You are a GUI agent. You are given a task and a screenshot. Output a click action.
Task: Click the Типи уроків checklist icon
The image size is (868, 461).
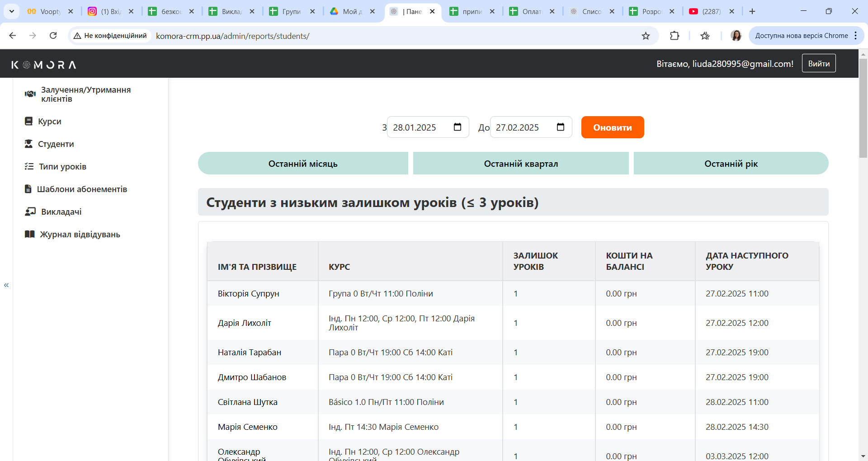[29, 166]
